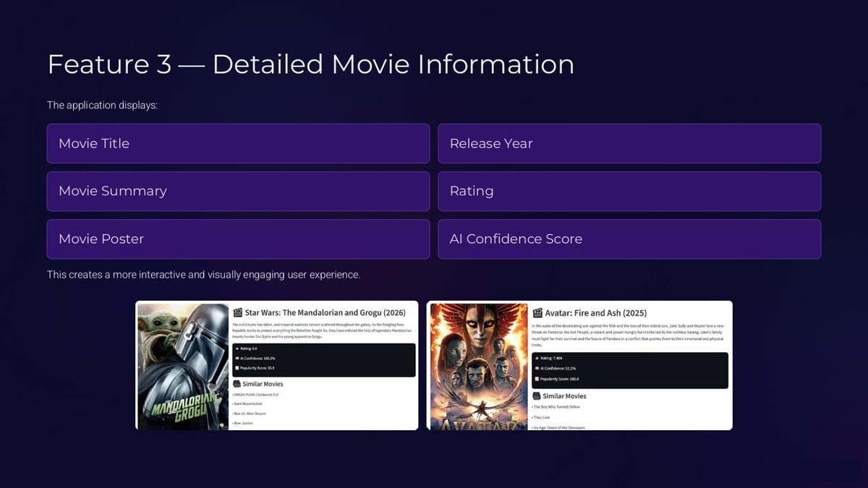Click 'AI Confidence: 100.0%' text

258,359
